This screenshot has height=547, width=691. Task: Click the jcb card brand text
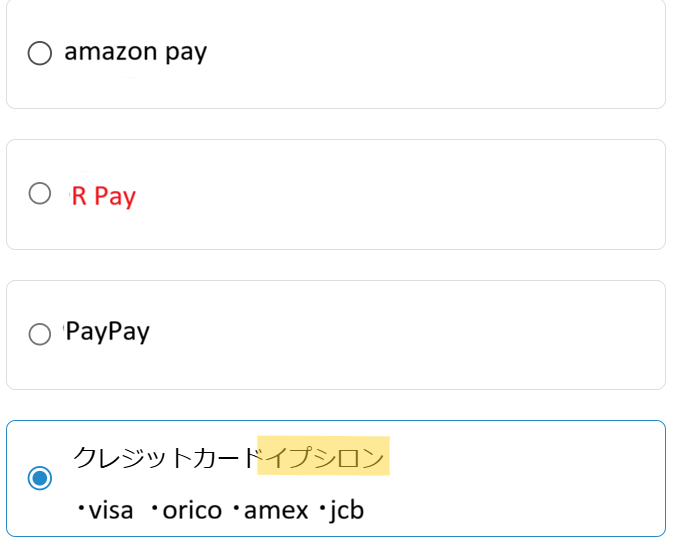pos(346,511)
